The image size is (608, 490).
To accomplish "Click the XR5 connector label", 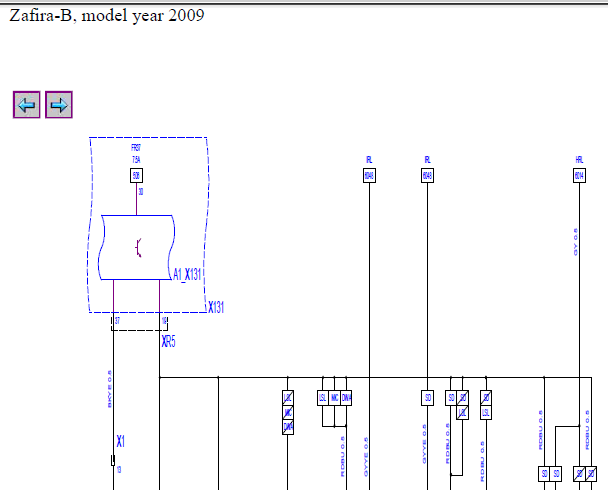I will click(168, 342).
